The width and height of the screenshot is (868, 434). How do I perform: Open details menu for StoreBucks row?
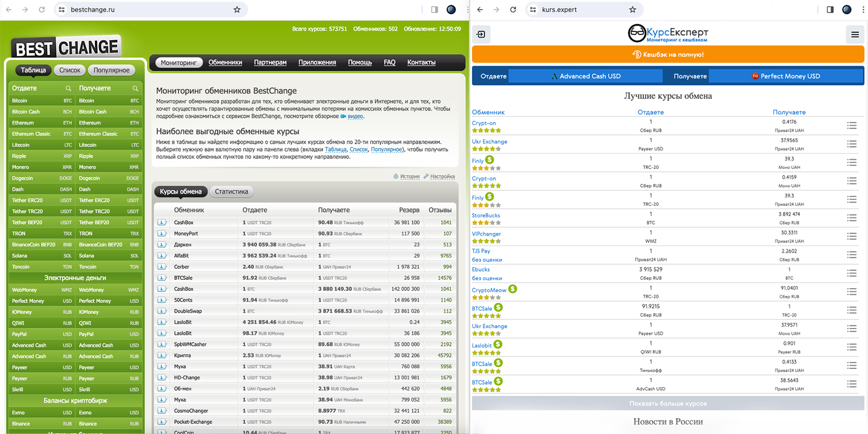click(x=852, y=218)
